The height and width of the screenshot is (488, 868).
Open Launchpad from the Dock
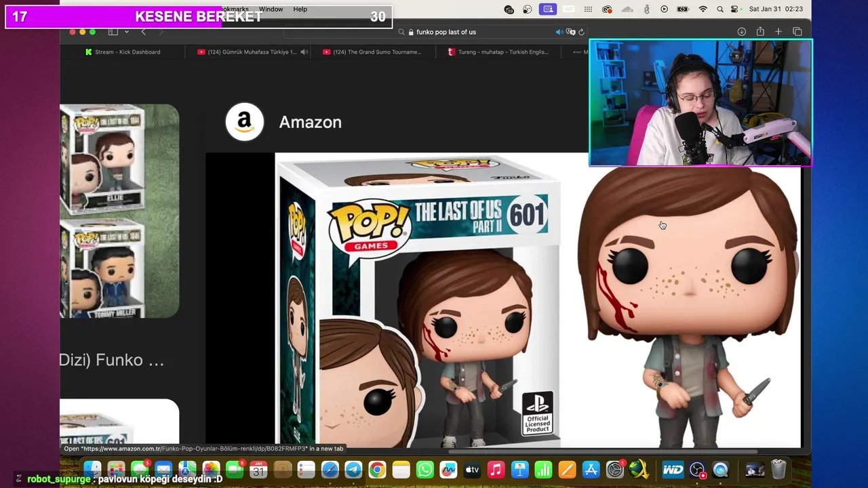point(116,469)
